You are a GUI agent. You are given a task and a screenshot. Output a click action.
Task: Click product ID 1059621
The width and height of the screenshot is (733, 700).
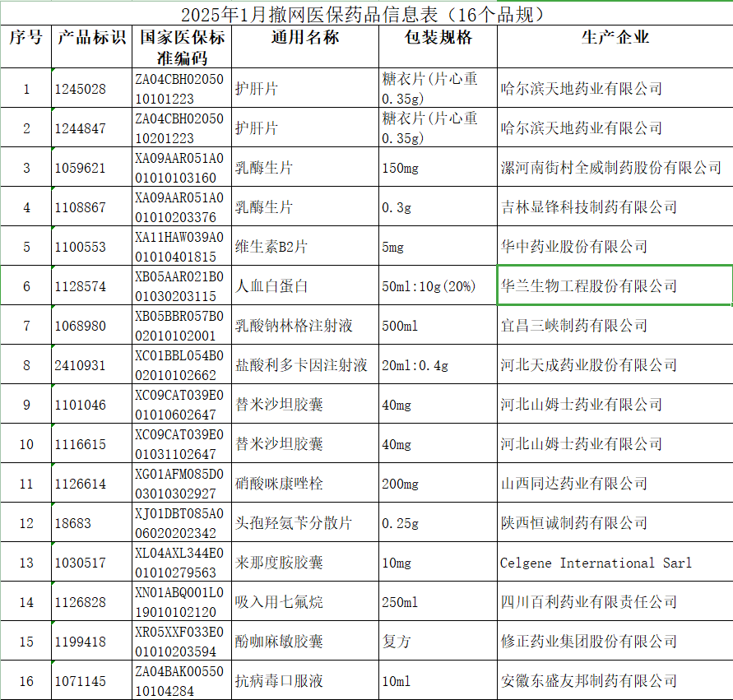click(x=92, y=167)
